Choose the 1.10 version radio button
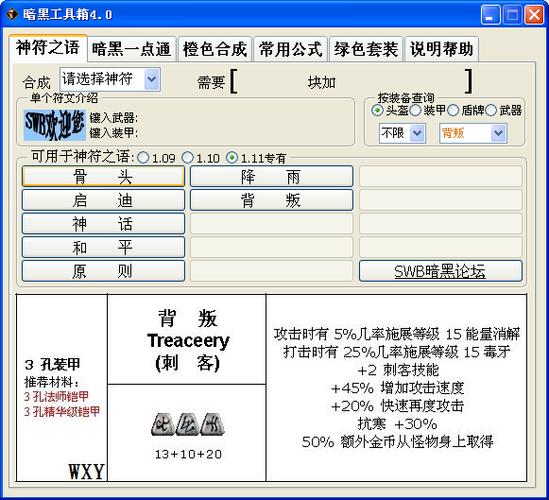549x500 pixels. 188,158
